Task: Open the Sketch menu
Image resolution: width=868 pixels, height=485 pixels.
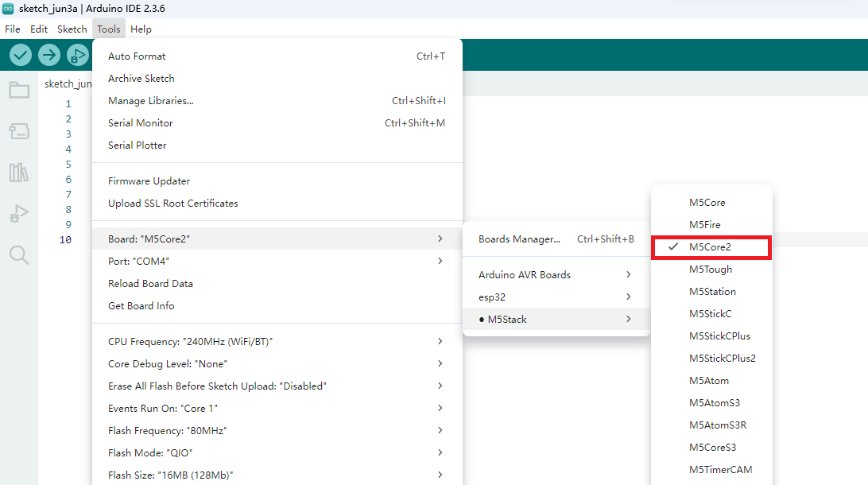Action: coord(72,29)
